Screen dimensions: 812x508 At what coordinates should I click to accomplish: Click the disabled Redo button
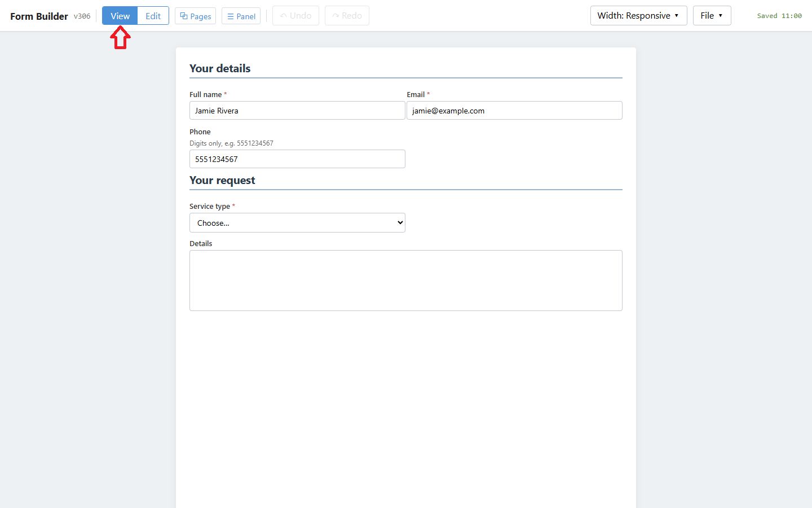click(347, 16)
